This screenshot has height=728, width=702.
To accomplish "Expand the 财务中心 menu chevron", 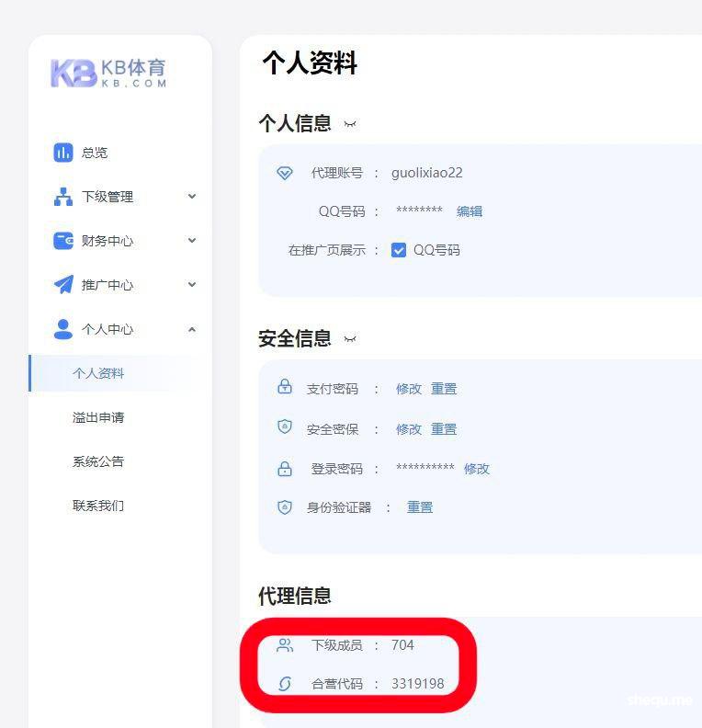I will [192, 241].
